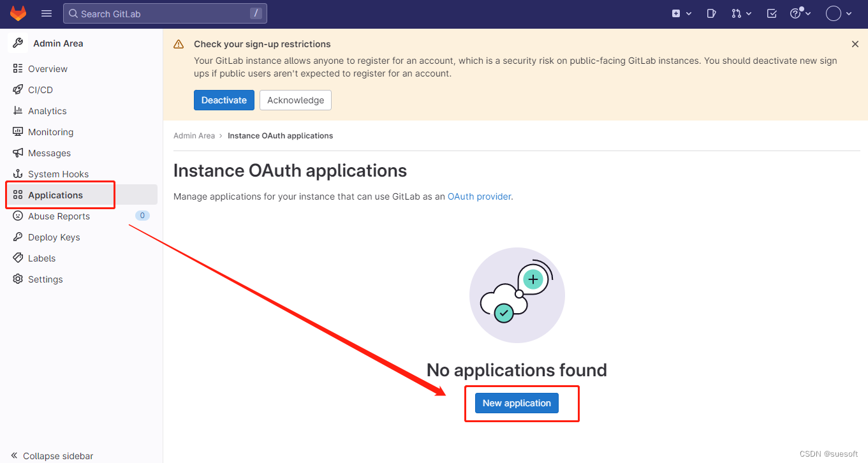Dismiss the sign-up restrictions banner
The image size is (868, 463).
point(855,44)
